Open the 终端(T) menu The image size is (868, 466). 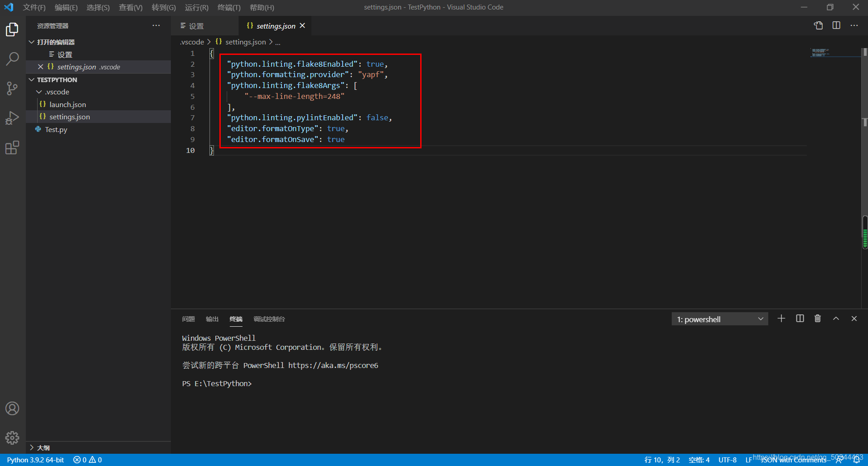228,7
